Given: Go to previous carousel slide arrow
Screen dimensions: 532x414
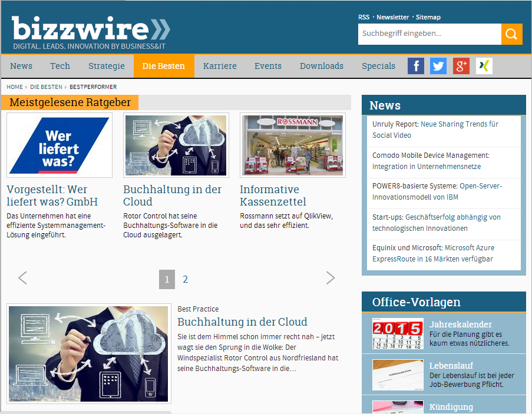Looking at the screenshot, I should (22, 278).
